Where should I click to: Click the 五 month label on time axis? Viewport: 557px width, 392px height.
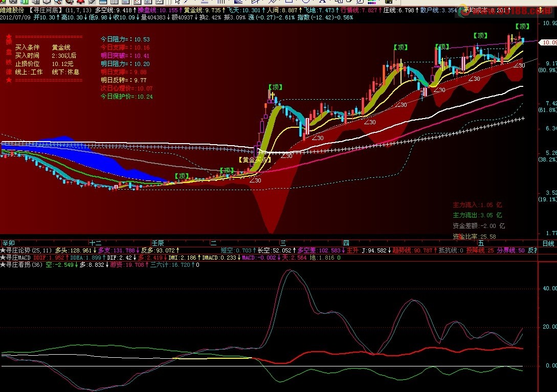[481, 243]
